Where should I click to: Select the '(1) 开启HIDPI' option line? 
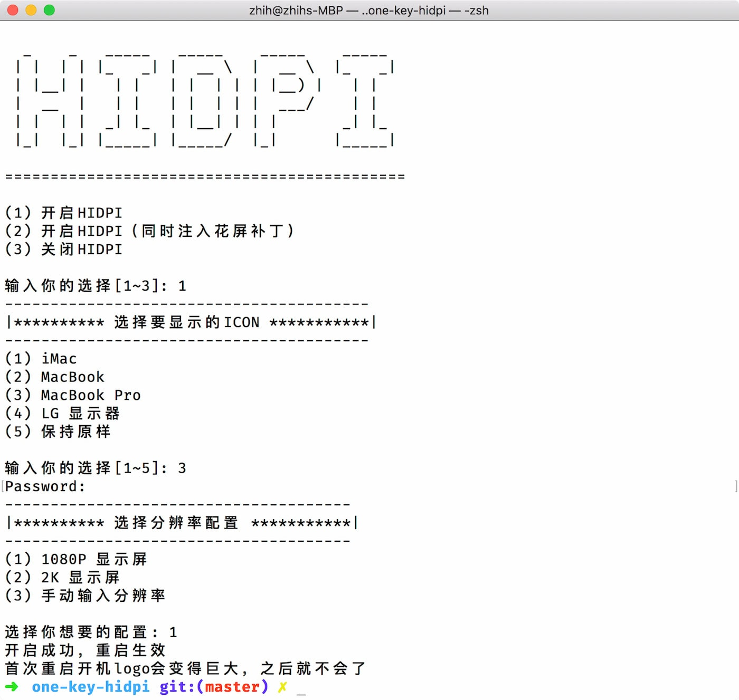coord(63,212)
